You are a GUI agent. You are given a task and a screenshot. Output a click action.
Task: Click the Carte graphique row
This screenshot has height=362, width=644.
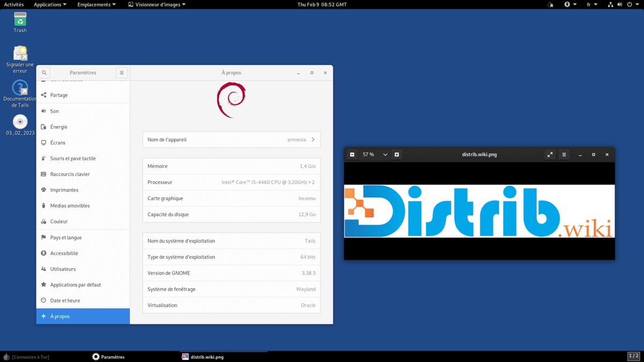click(x=231, y=198)
